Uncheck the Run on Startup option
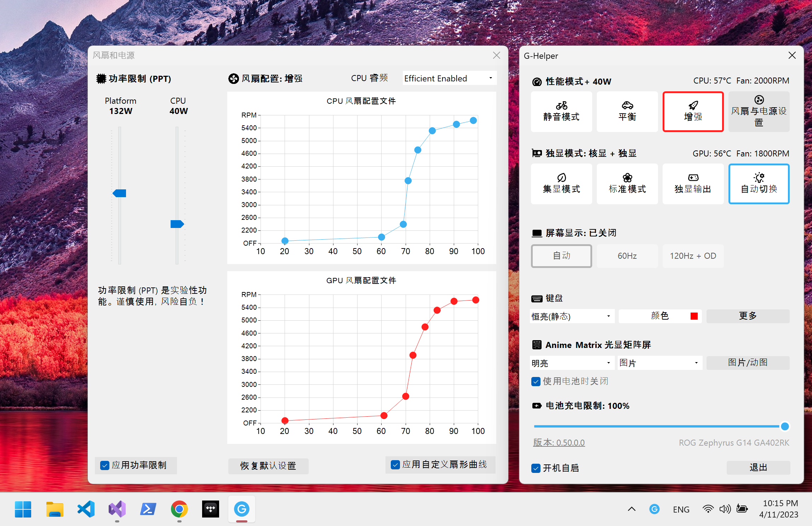The image size is (812, 526). click(x=536, y=468)
